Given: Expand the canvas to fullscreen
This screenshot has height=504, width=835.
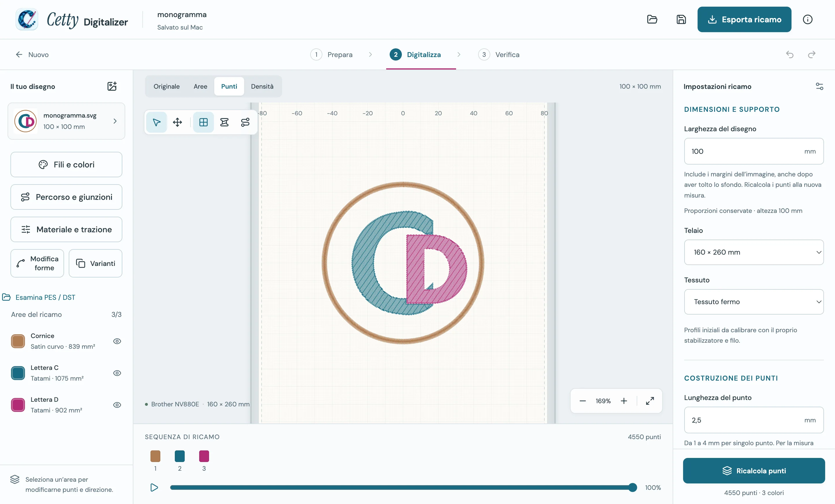Looking at the screenshot, I should (x=650, y=401).
